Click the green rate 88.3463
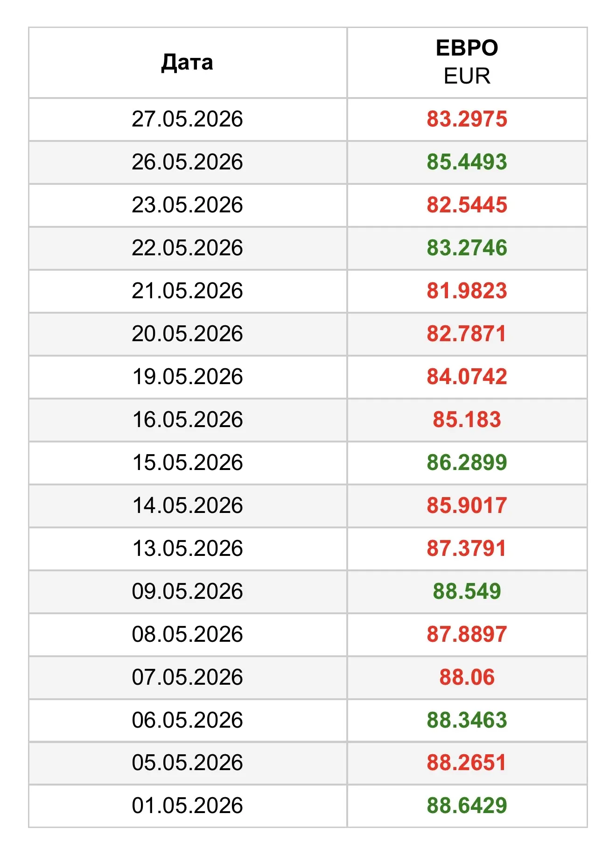This screenshot has height=849, width=616. coord(467,720)
